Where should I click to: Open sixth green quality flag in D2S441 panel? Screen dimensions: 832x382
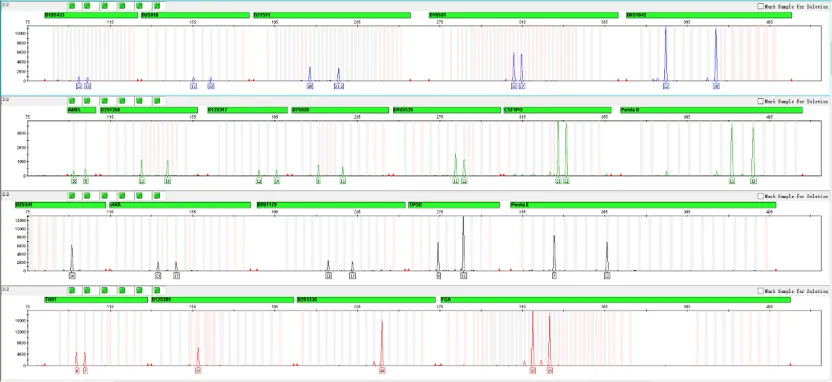(x=157, y=196)
